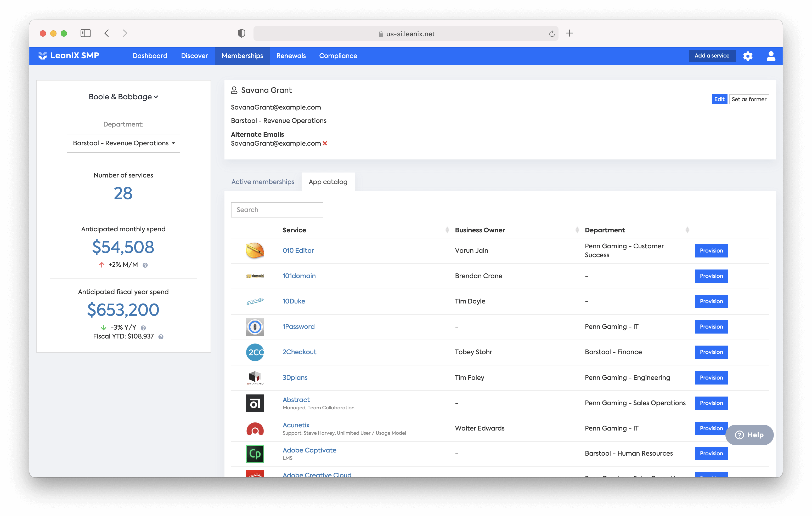Open a new browser tab
Screen dimensions: 812x516
569,33
